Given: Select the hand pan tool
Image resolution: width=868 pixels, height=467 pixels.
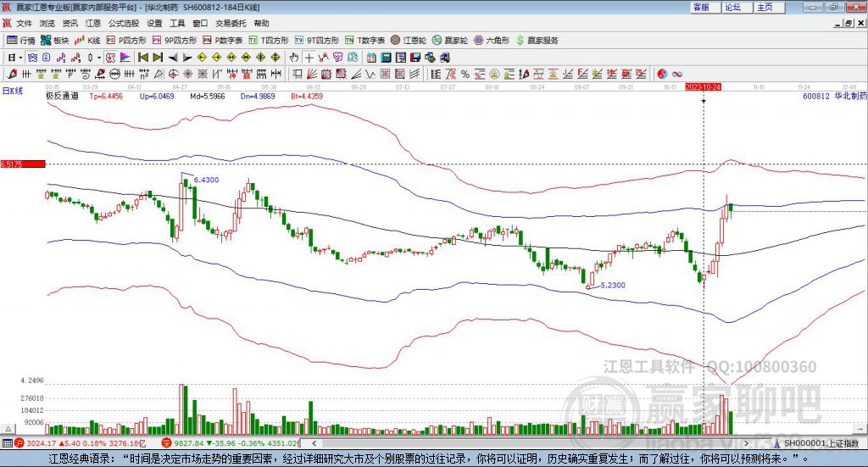Looking at the screenshot, I should pyautogui.click(x=294, y=58).
